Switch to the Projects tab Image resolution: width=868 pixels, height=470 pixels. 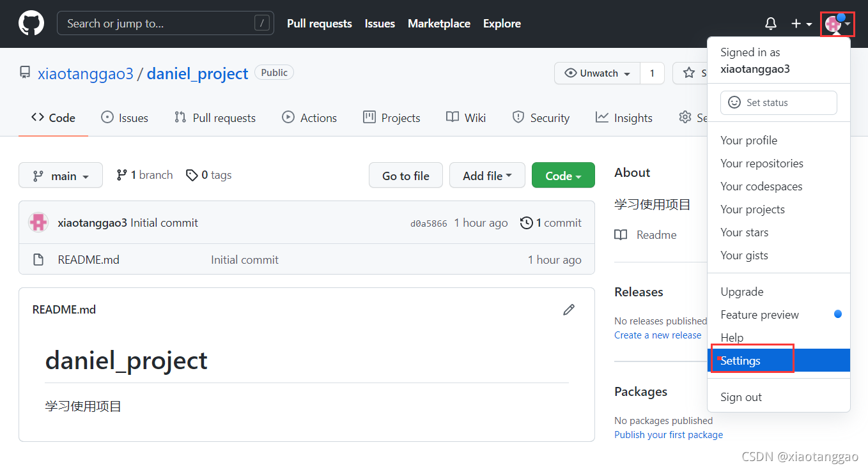(391, 117)
